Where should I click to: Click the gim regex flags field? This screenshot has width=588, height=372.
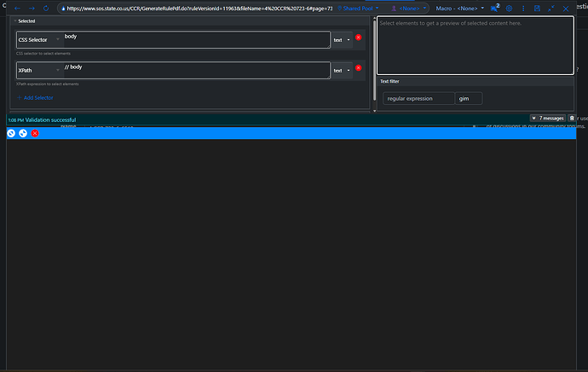point(468,98)
